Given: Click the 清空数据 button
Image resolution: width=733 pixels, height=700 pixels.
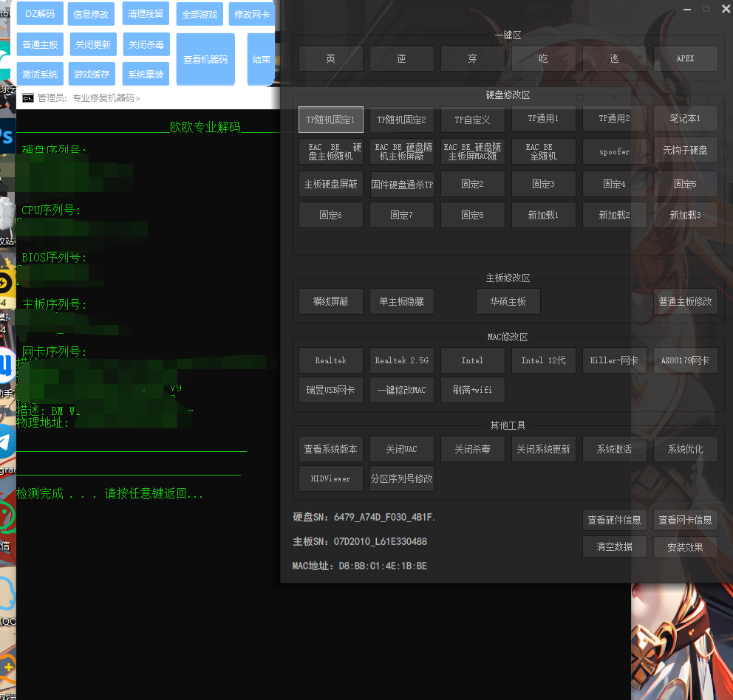Looking at the screenshot, I should 614,547.
